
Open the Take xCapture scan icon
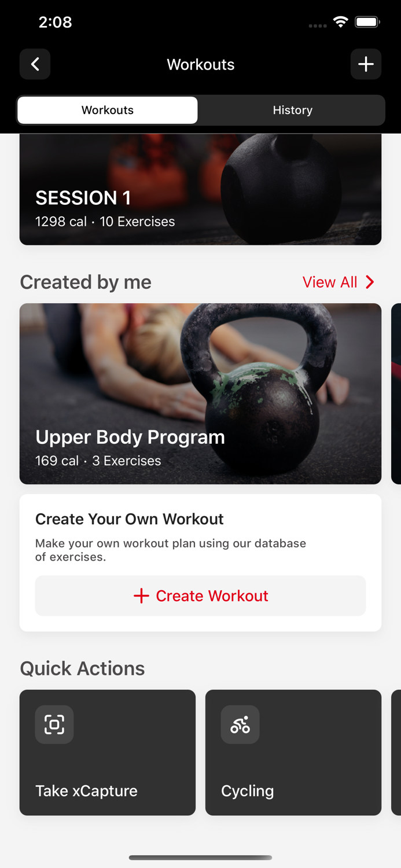(x=54, y=724)
